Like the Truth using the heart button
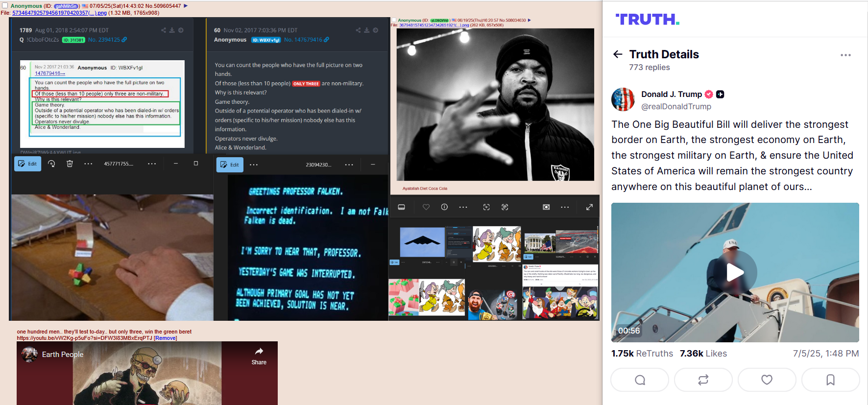868x405 pixels. pos(767,380)
